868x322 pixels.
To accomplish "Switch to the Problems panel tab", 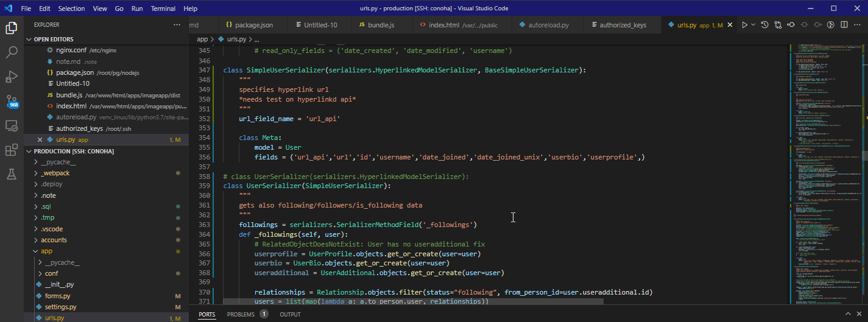I will pos(241,315).
